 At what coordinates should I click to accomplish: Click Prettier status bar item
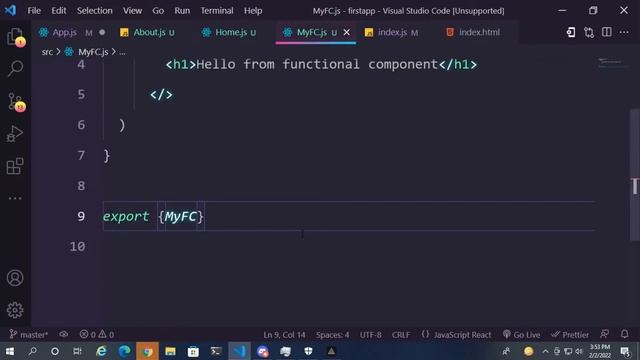point(569,335)
